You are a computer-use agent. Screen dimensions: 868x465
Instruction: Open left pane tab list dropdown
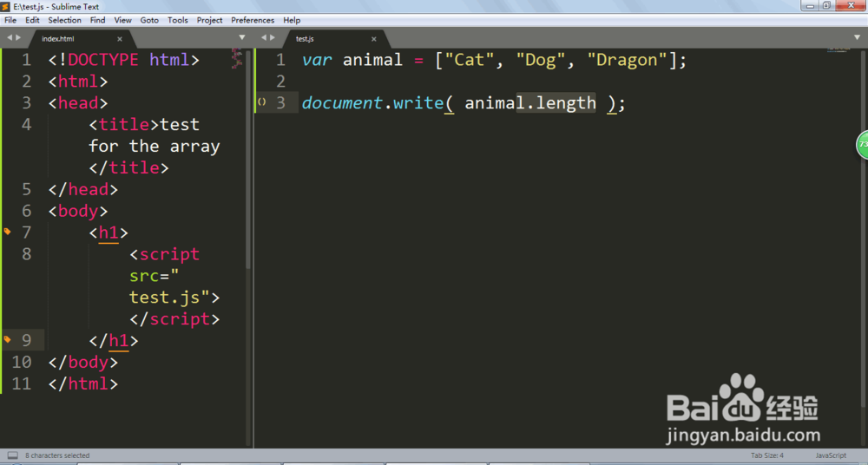pyautogui.click(x=242, y=37)
